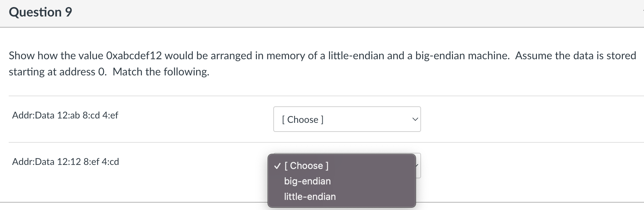Choose the checked [Choose] option in the list
Viewport: 644px width, 210px height.
(x=306, y=165)
